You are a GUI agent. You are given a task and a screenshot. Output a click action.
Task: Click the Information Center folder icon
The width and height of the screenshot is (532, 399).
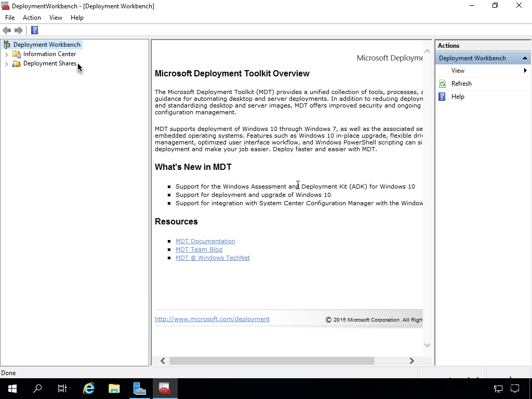tap(17, 54)
